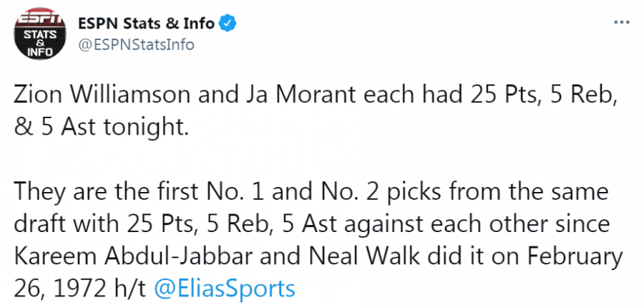The image size is (644, 308).
Task: Open the ESPN Stats & Info display name
Action: [x=146, y=24]
